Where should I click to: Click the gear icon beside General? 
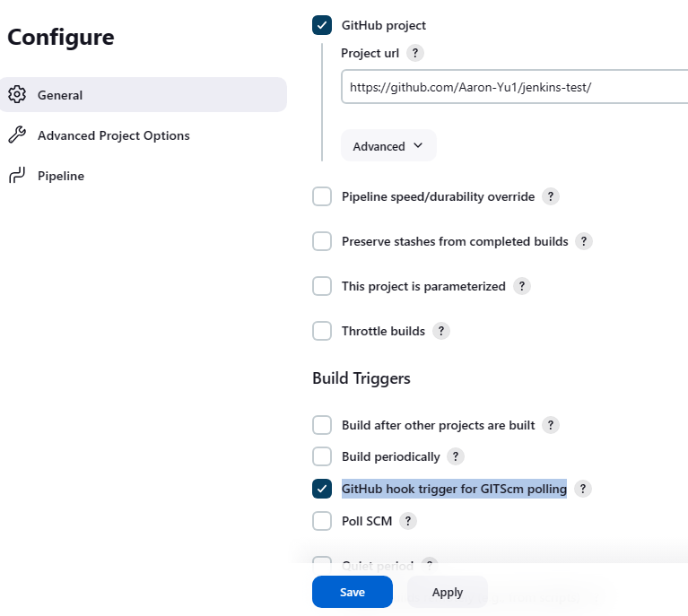[x=16, y=95]
